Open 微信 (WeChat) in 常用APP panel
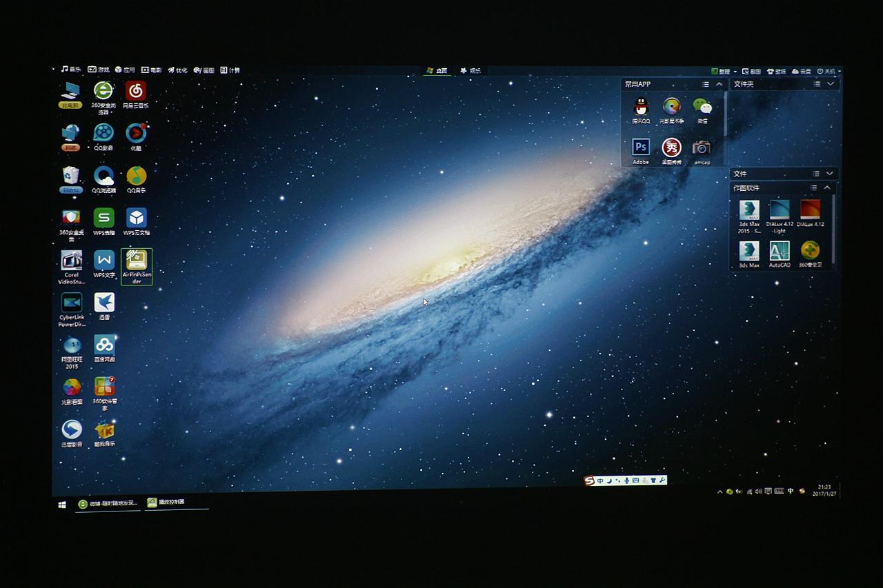 (702, 110)
